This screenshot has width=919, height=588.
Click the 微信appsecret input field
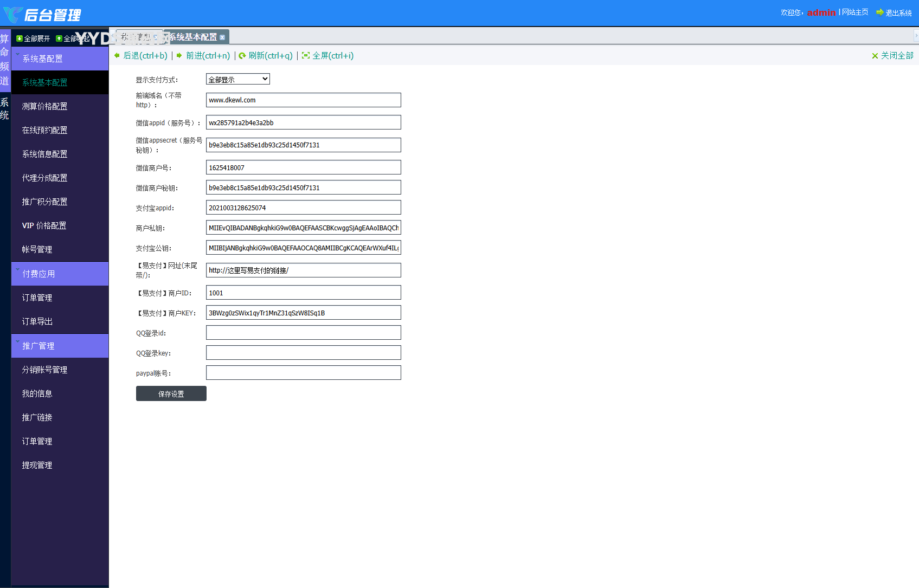(304, 145)
